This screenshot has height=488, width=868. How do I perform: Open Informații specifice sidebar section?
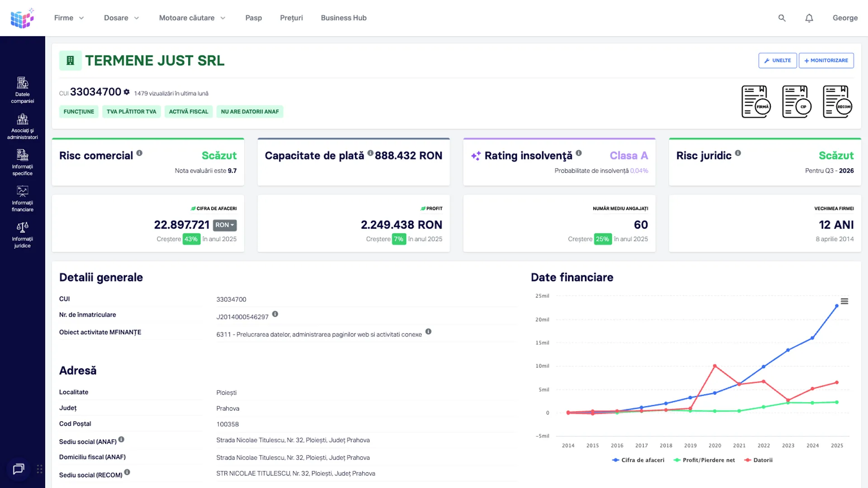(x=23, y=162)
